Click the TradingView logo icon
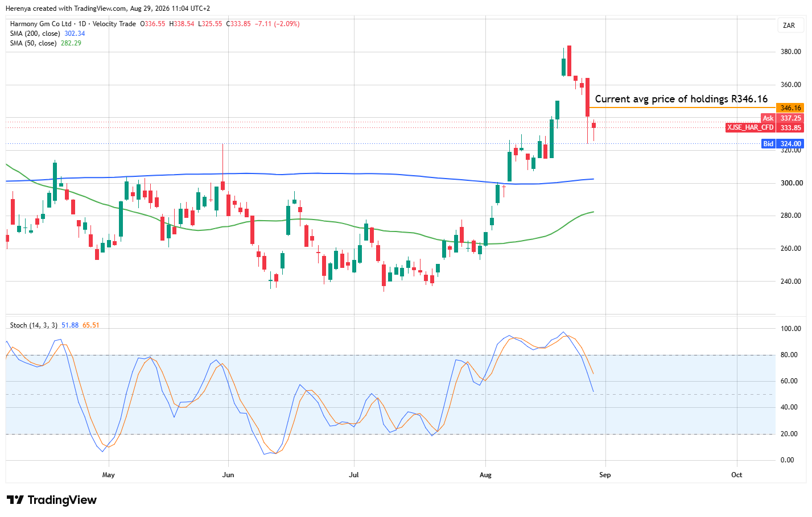Viewport: 812px width, 517px height. point(15,500)
